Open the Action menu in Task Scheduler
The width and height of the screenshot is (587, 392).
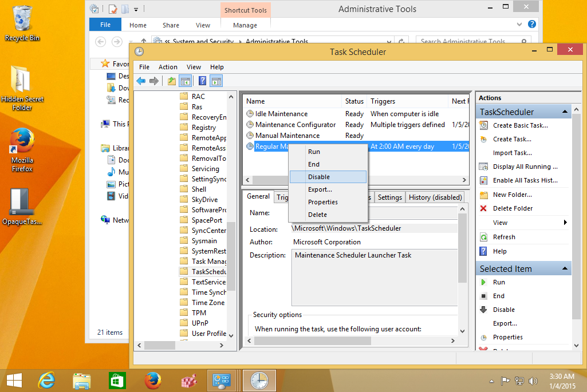click(168, 67)
